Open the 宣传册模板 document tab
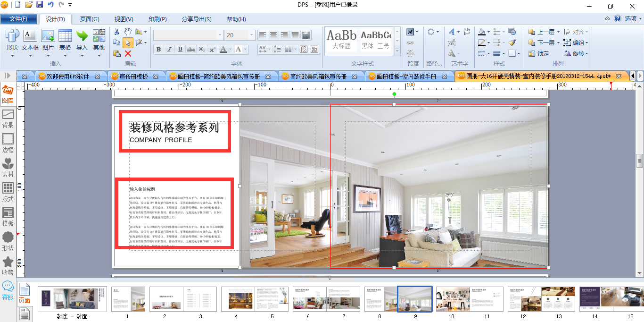The width and height of the screenshot is (644, 322). tap(133, 76)
